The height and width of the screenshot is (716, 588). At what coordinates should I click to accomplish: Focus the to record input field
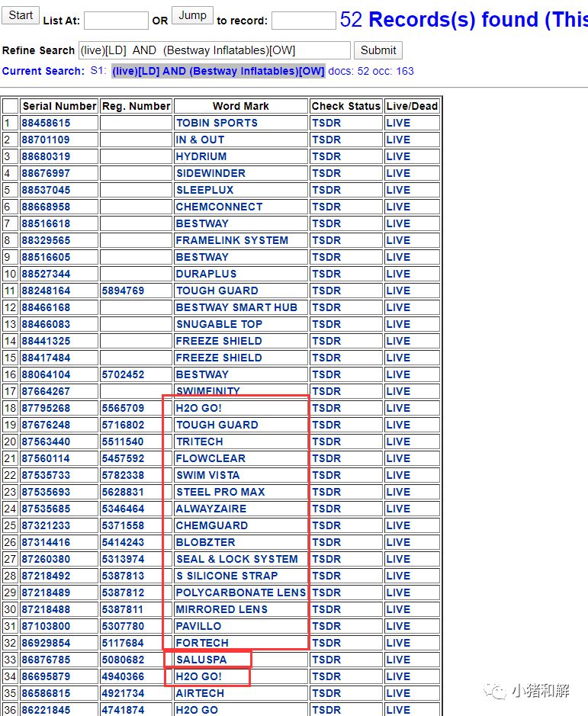pyautogui.click(x=304, y=21)
